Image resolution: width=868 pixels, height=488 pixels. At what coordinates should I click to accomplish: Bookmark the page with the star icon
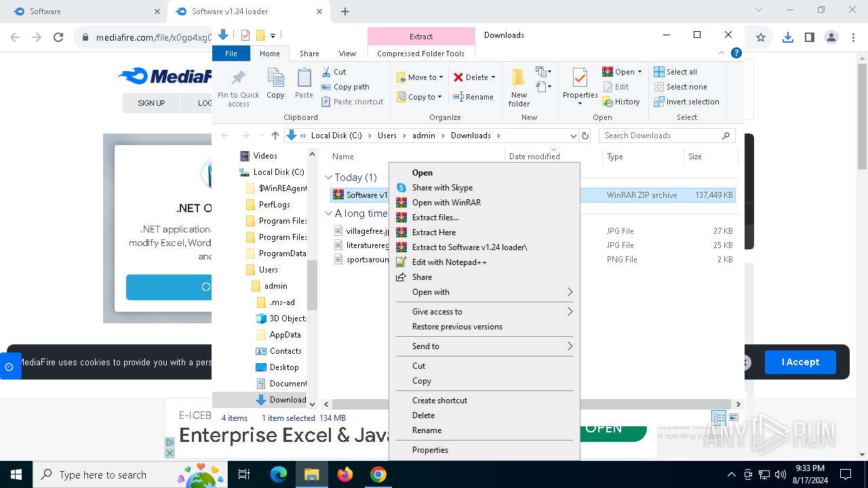761,38
